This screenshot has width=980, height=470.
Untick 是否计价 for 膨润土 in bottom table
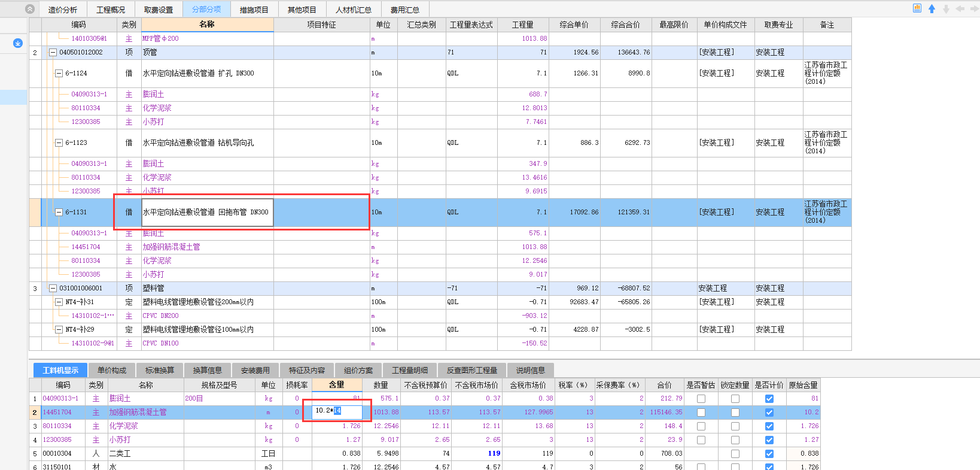[769, 399]
